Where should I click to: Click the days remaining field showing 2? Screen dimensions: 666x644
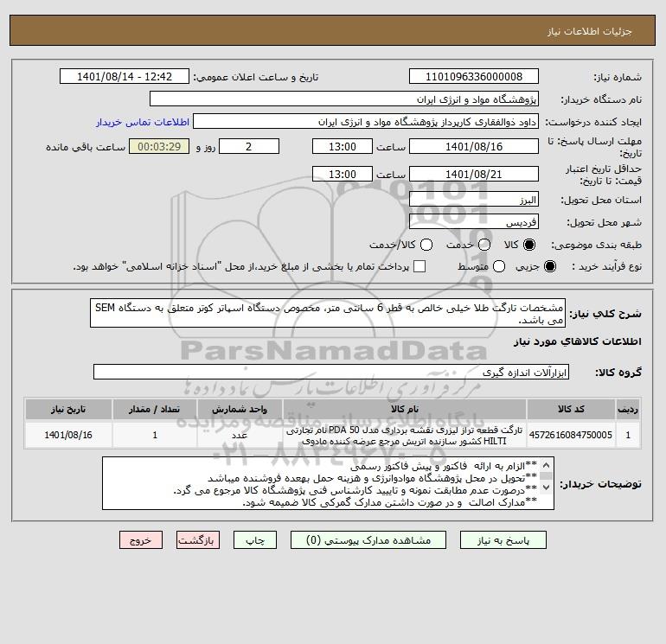click(249, 146)
